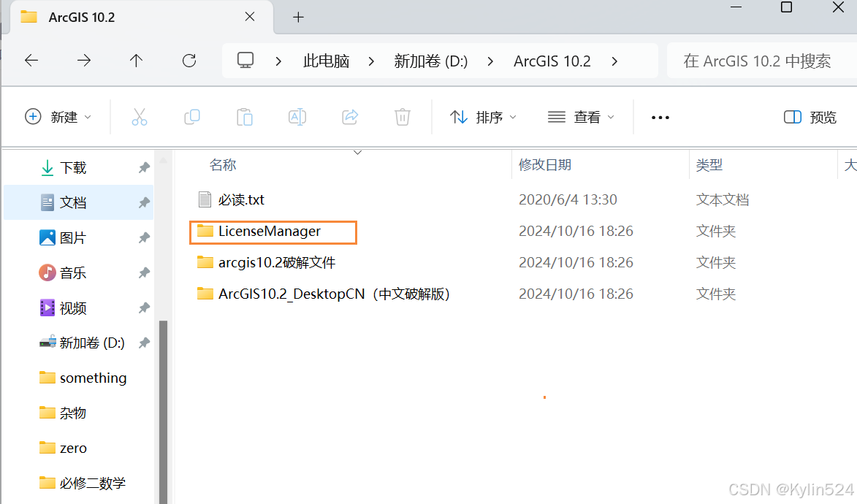
Task: Go back with the left arrow
Action: [x=31, y=60]
